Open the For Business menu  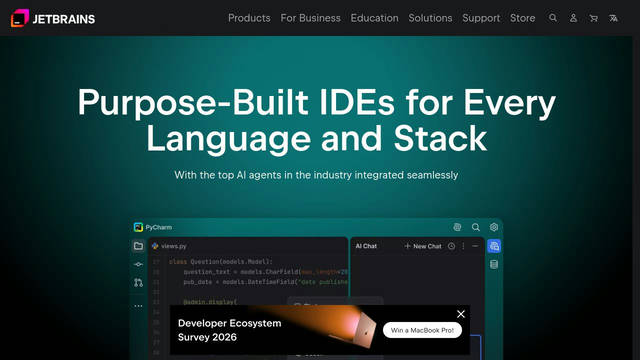[x=310, y=18]
